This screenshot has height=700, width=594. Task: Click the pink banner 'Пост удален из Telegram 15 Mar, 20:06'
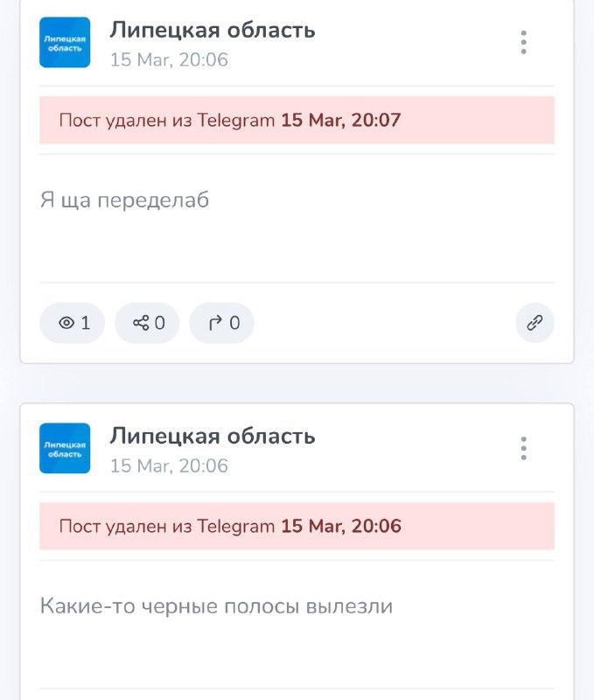pyautogui.click(x=297, y=526)
